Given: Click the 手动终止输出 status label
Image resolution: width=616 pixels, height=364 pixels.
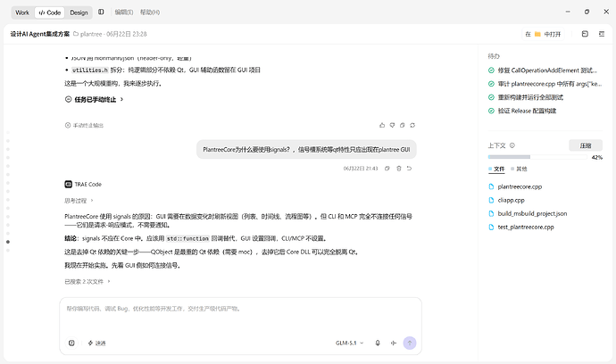Looking at the screenshot, I should pyautogui.click(x=84, y=125).
